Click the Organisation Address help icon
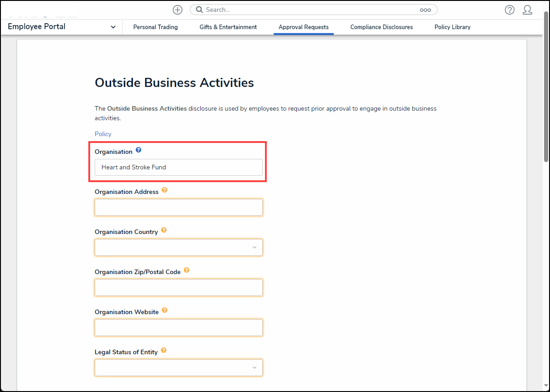This screenshot has height=392, width=550. tap(164, 190)
